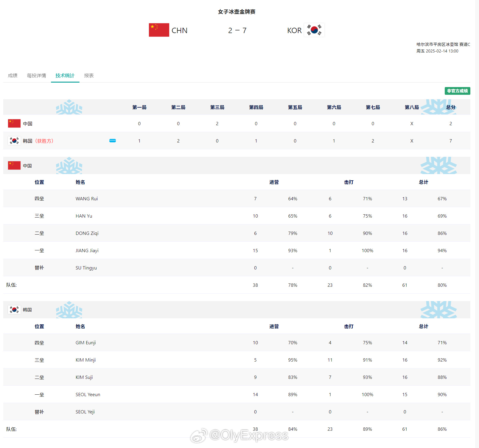
Task: Click the date 周五 2025-02-14 13:00
Action: (x=437, y=51)
